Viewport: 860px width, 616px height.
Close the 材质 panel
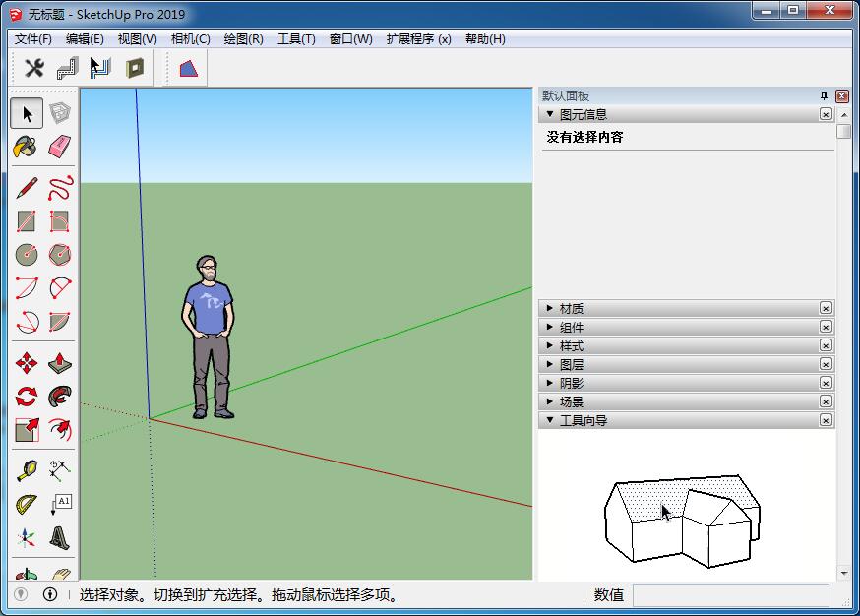point(826,308)
